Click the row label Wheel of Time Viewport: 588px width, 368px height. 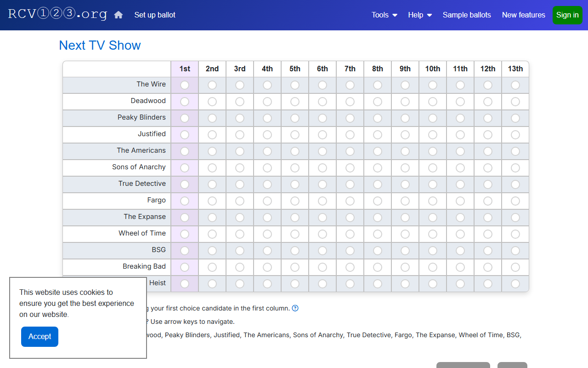click(x=142, y=233)
